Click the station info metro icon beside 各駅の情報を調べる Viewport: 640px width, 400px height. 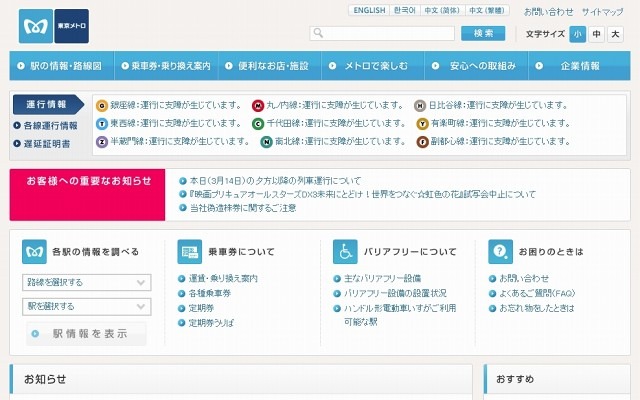[x=34, y=252]
